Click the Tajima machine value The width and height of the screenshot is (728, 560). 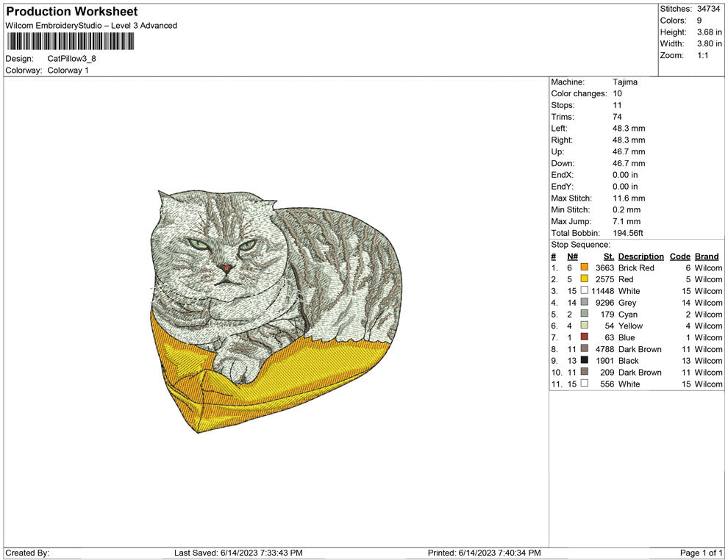[x=625, y=82]
